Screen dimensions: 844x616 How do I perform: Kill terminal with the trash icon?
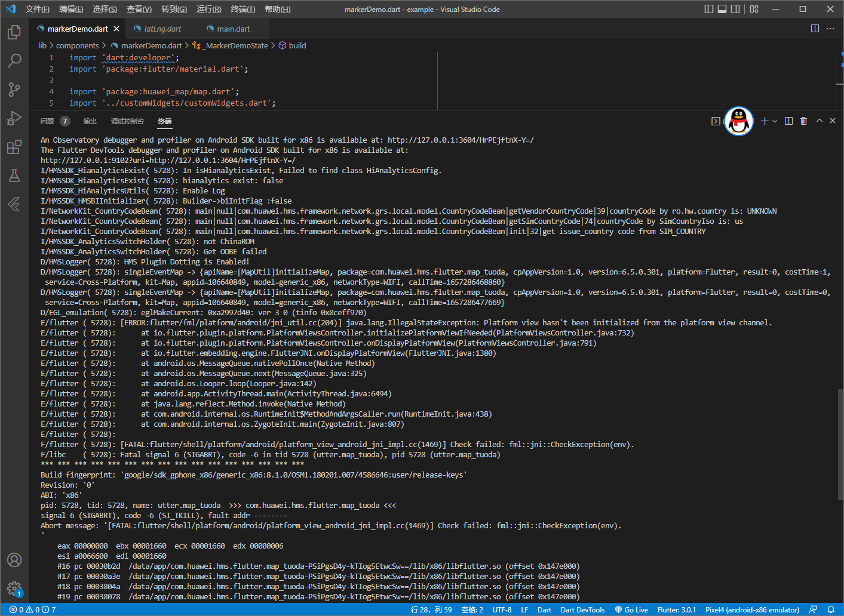pyautogui.click(x=804, y=121)
